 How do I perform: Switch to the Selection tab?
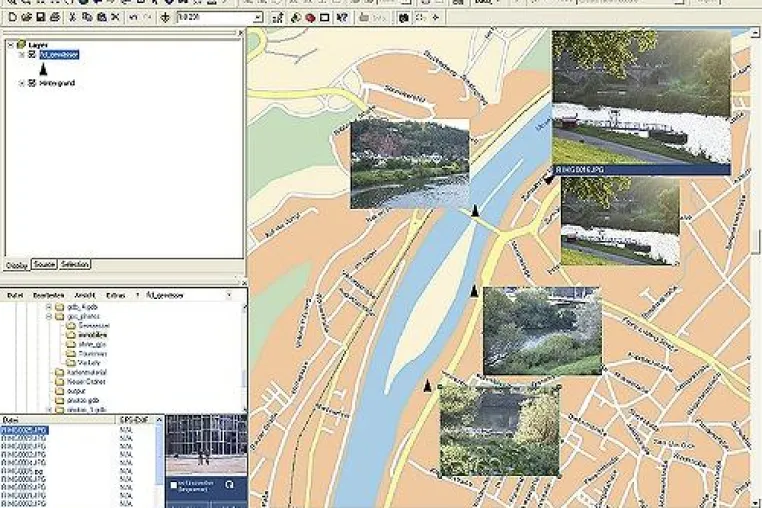tap(74, 264)
